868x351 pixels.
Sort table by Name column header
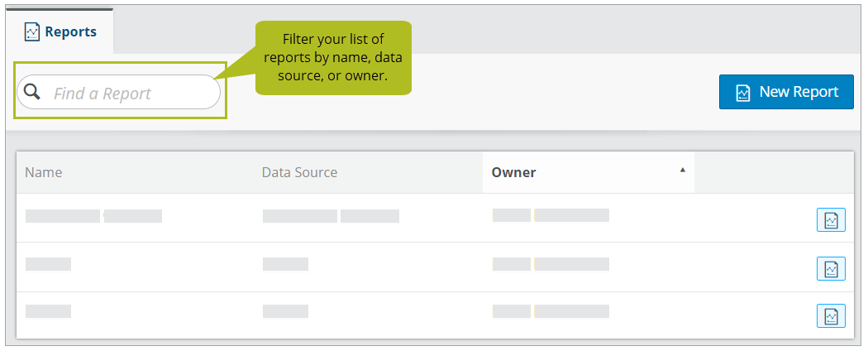coord(43,172)
